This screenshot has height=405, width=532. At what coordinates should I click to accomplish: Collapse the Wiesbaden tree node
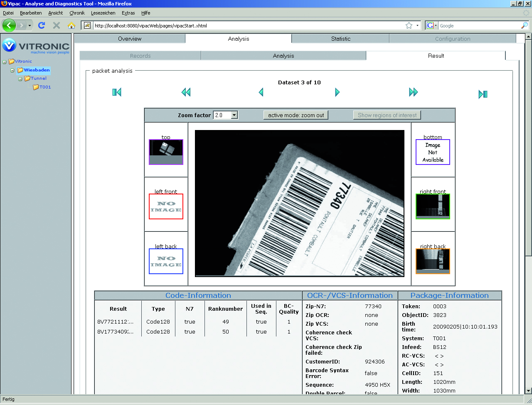coord(12,71)
